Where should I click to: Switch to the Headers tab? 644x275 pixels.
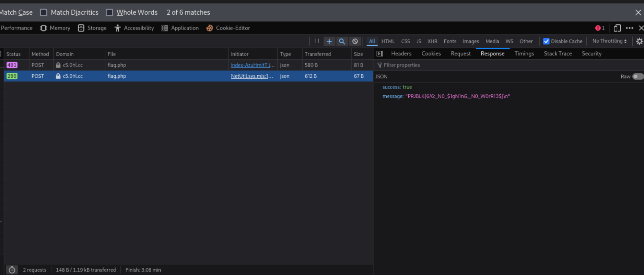(x=401, y=53)
